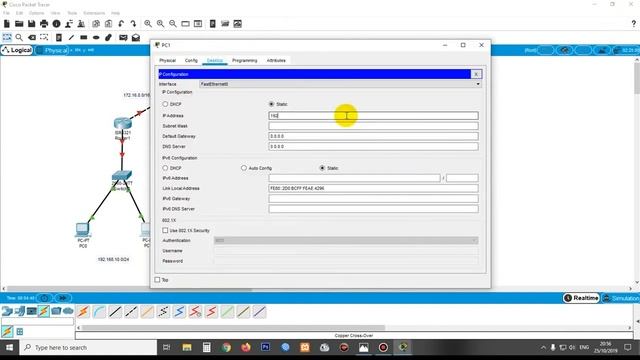Click Router1 in the topology
This screenshot has height=360, width=640.
tap(122, 123)
